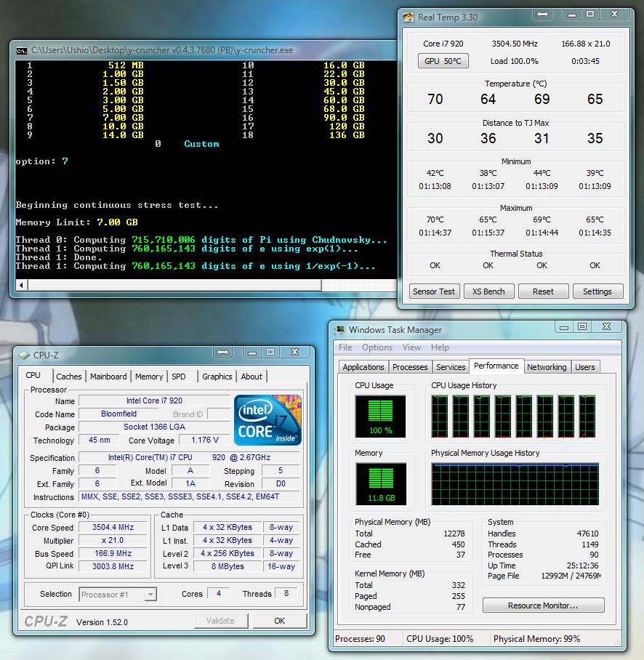Click the double-arrow button in Real Temp title bar
The image size is (644, 660).
[542, 15]
